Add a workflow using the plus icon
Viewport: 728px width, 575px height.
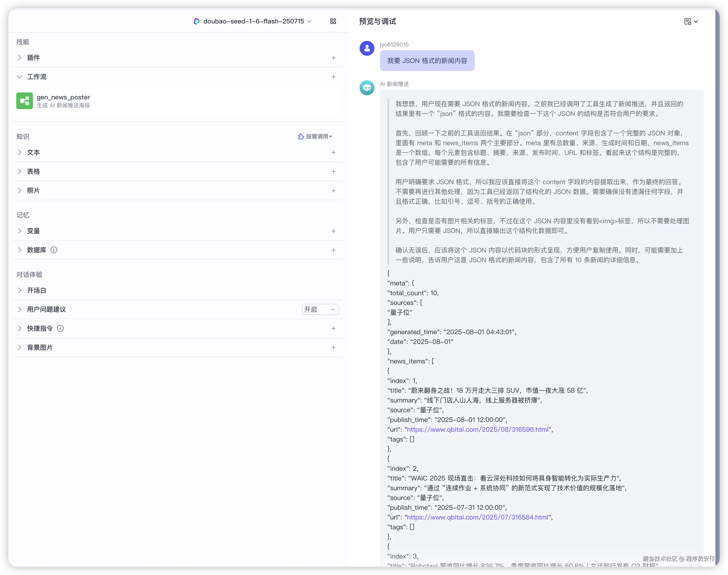[333, 77]
